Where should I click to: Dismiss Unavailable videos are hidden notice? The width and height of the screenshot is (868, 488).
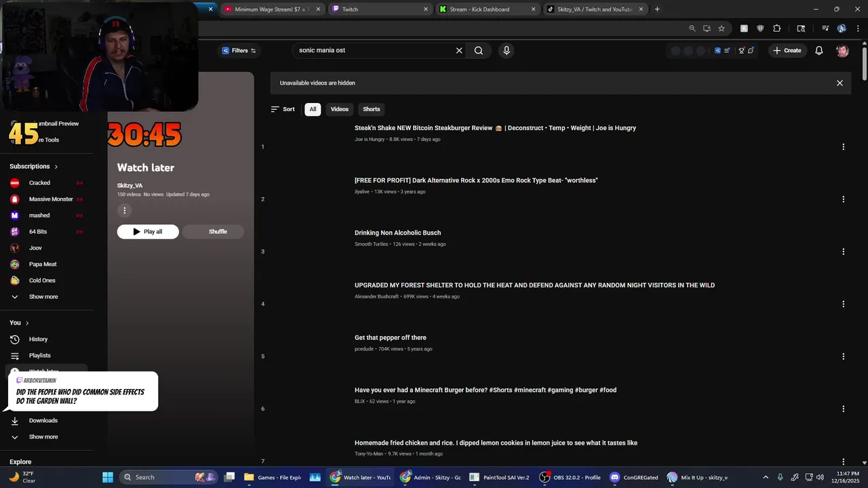(x=840, y=83)
